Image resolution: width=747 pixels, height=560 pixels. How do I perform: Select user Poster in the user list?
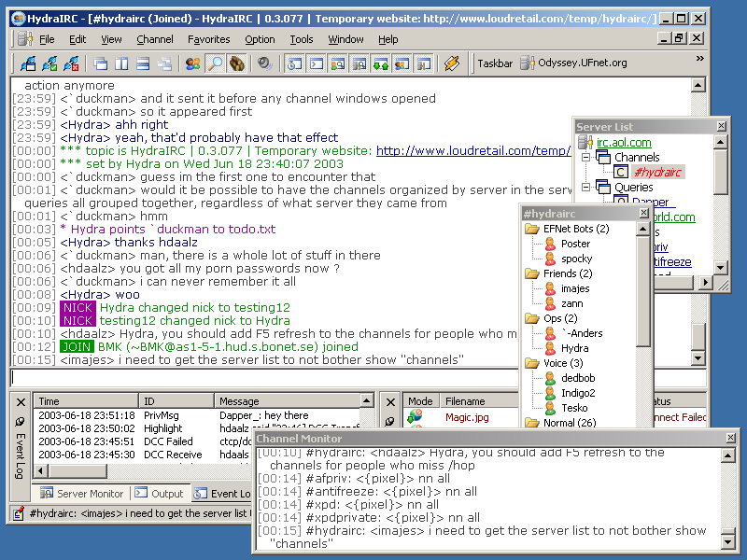point(575,244)
